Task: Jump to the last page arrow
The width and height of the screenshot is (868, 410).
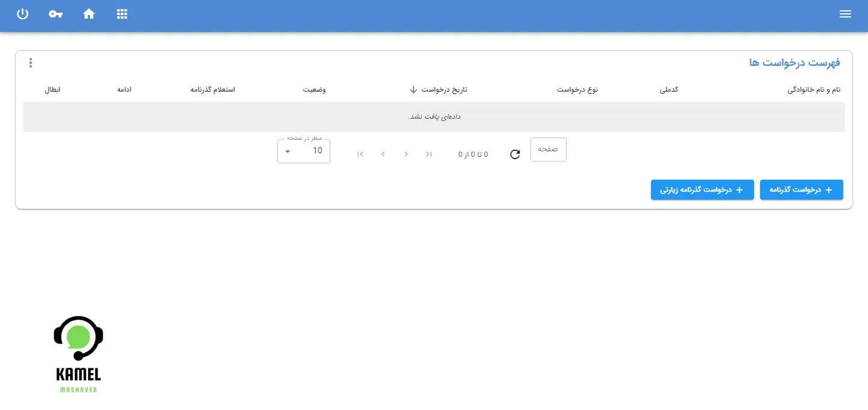Action: coord(360,154)
